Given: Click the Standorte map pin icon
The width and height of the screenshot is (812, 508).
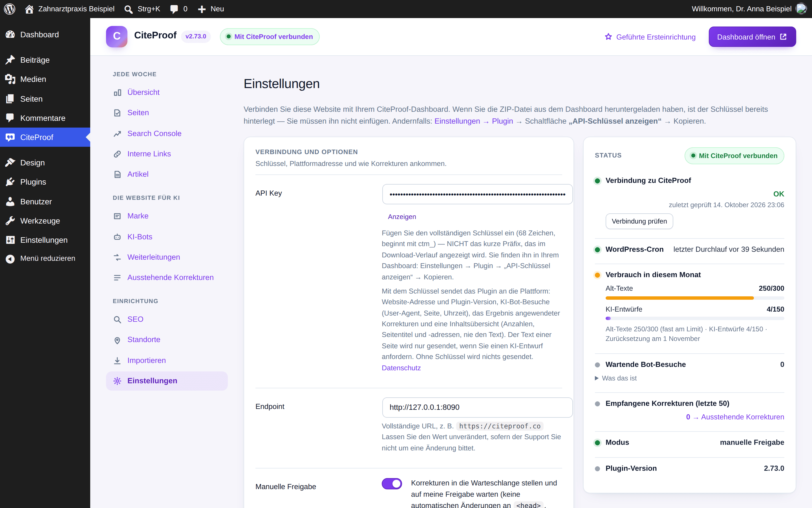Looking at the screenshot, I should 117,340.
